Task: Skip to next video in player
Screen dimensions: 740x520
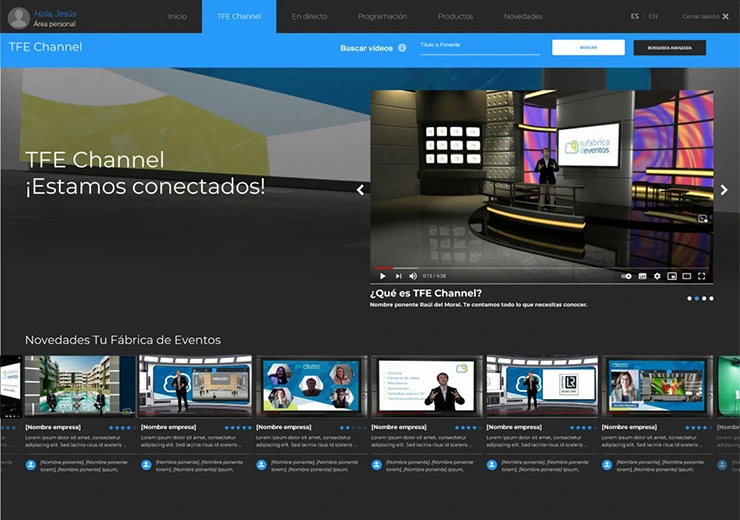Action: tap(398, 276)
